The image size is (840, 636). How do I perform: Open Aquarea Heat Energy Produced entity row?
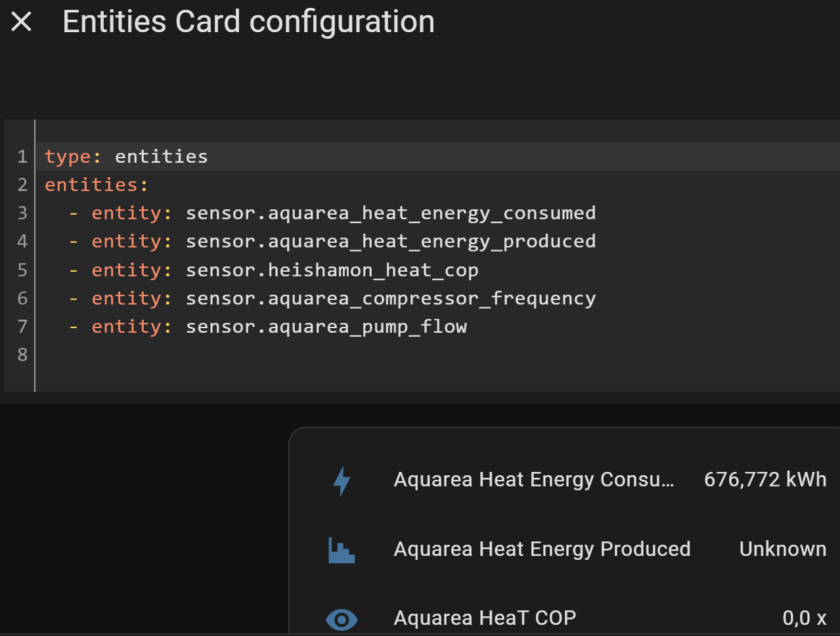[542, 549]
